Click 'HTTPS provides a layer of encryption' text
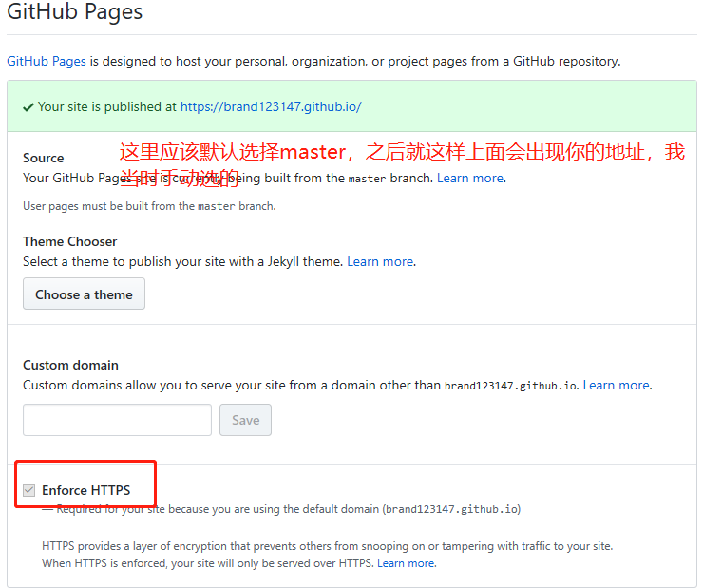The width and height of the screenshot is (703, 588). [328, 546]
